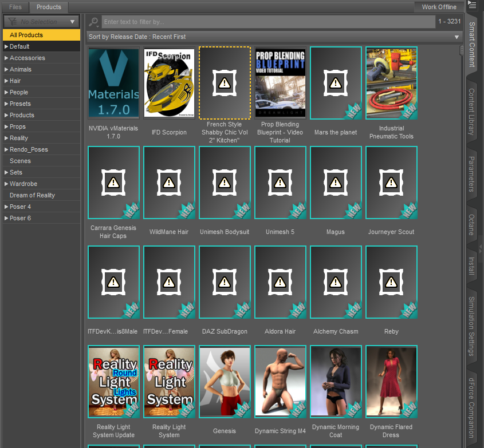Screen dimensions: 484x448
Task: Expand the Wardrobe category
Action: point(6,184)
